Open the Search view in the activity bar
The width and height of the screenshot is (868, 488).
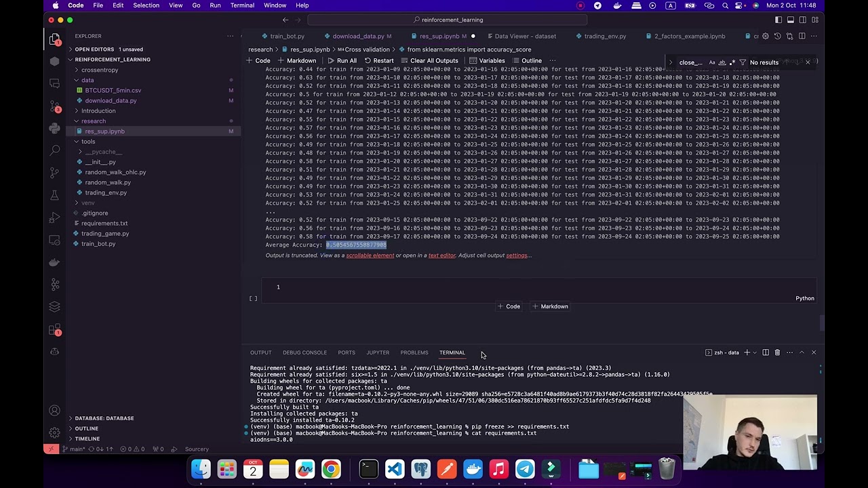(x=55, y=150)
